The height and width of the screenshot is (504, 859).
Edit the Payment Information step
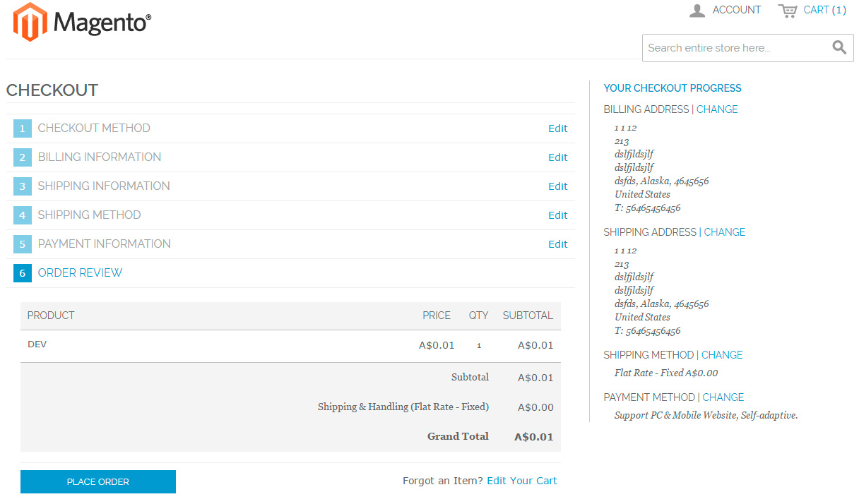(558, 244)
